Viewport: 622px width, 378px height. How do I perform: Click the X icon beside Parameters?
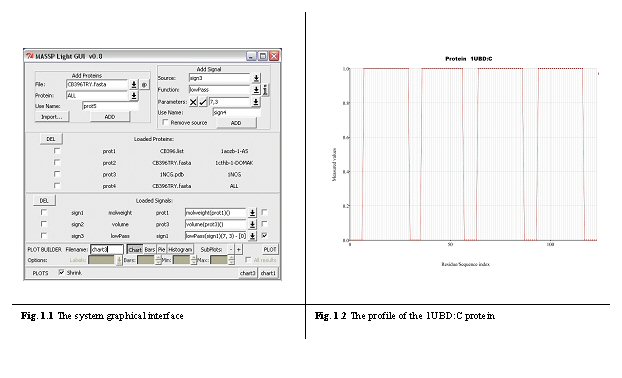coord(193,102)
